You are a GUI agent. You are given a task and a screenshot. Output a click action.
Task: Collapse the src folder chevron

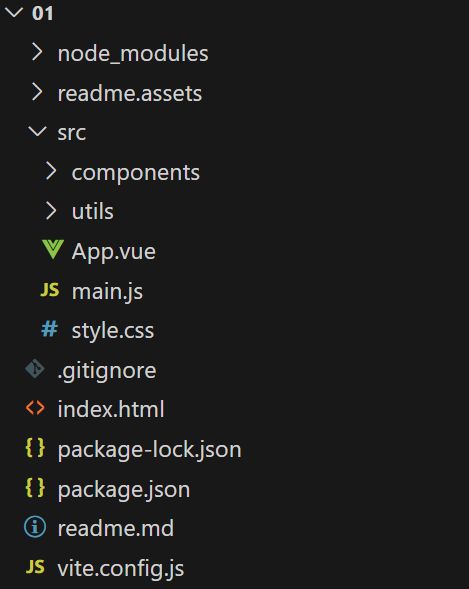click(37, 131)
